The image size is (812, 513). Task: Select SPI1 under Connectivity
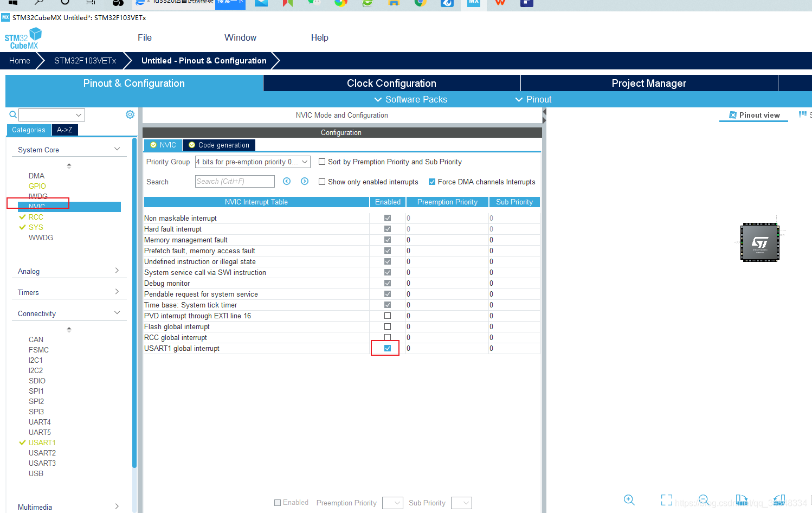(x=36, y=391)
